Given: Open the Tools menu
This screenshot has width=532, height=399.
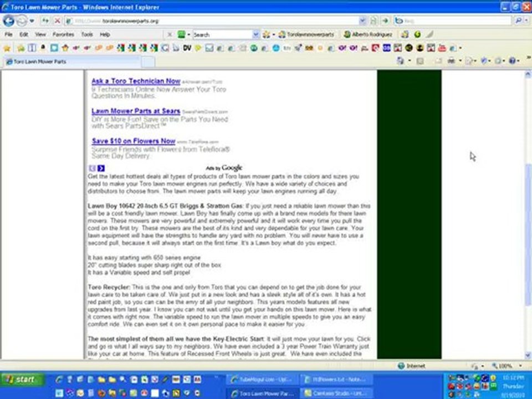Looking at the screenshot, I should point(87,34).
